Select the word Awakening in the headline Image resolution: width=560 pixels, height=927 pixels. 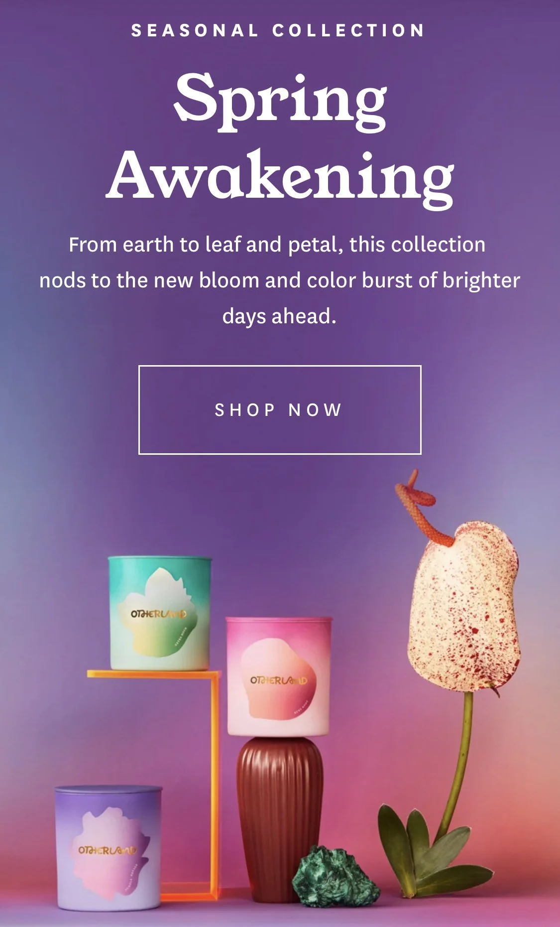(280, 177)
